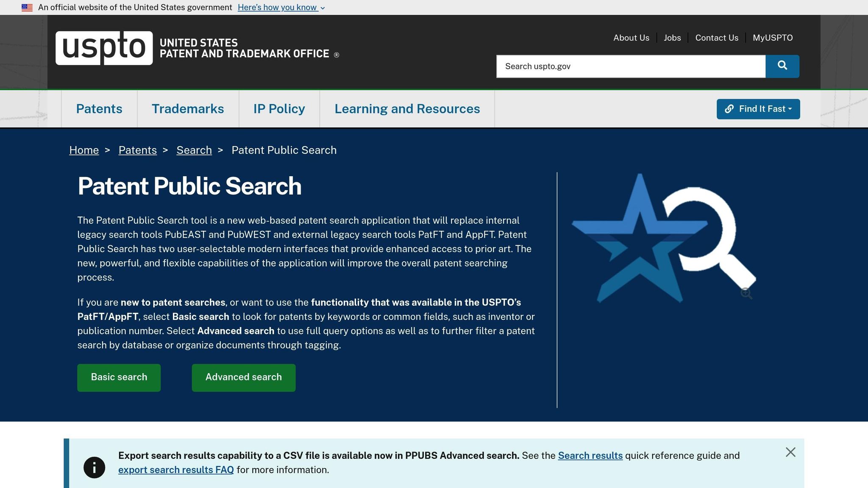Click the info icon in the notification banner

tap(94, 467)
